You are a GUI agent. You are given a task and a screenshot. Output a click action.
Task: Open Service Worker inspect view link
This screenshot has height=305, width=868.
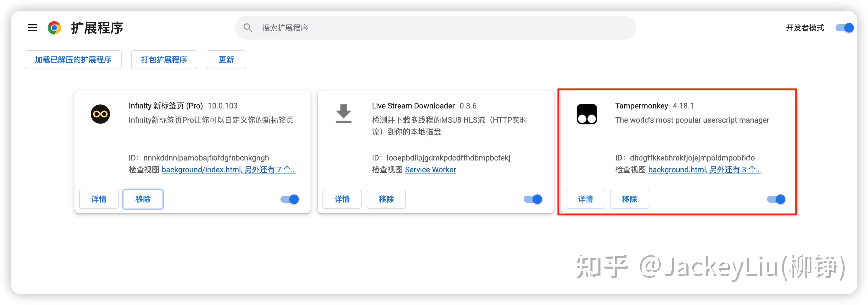[430, 170]
